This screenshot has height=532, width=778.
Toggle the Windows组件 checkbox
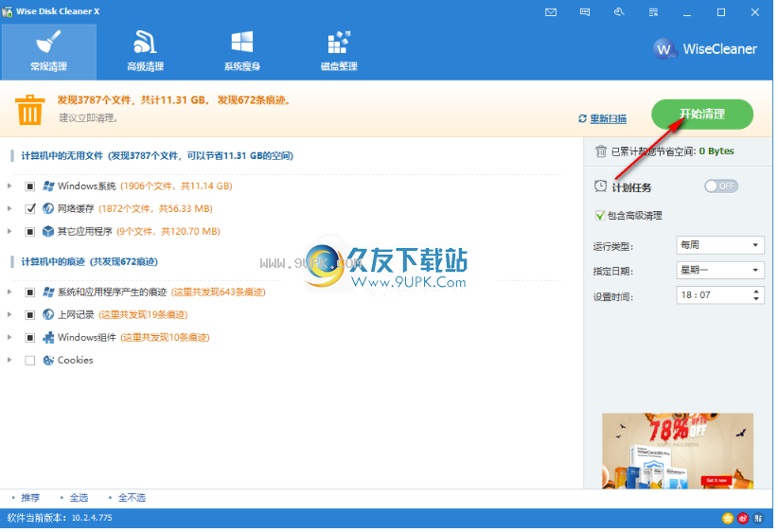[29, 337]
